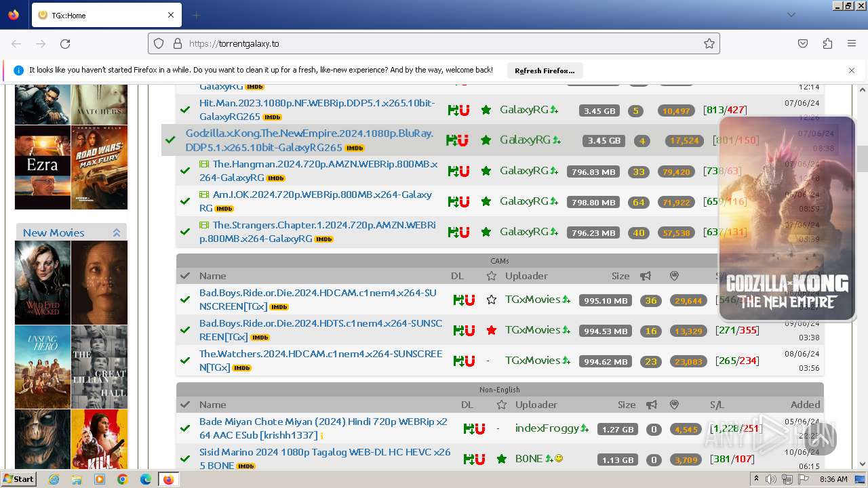
Task: Click green star on Sisid Marino row
Action: [x=501, y=459]
